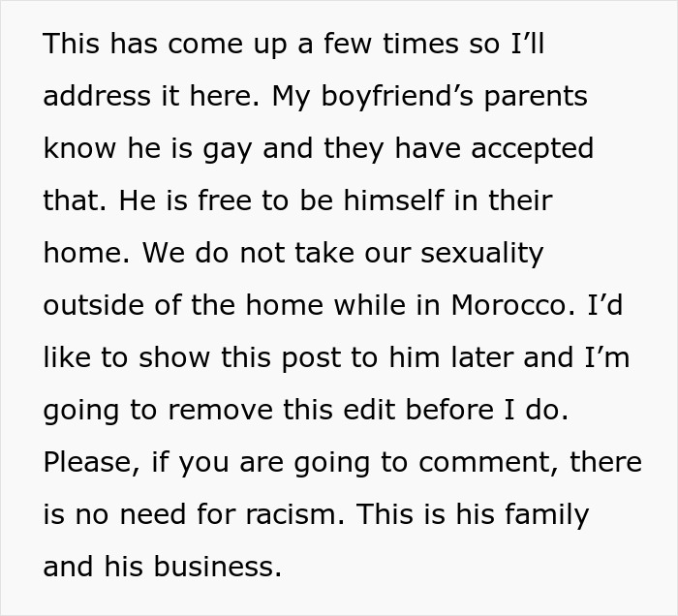Click on the word "address"
This screenshot has width=678, height=616.
pyautogui.click(x=95, y=96)
